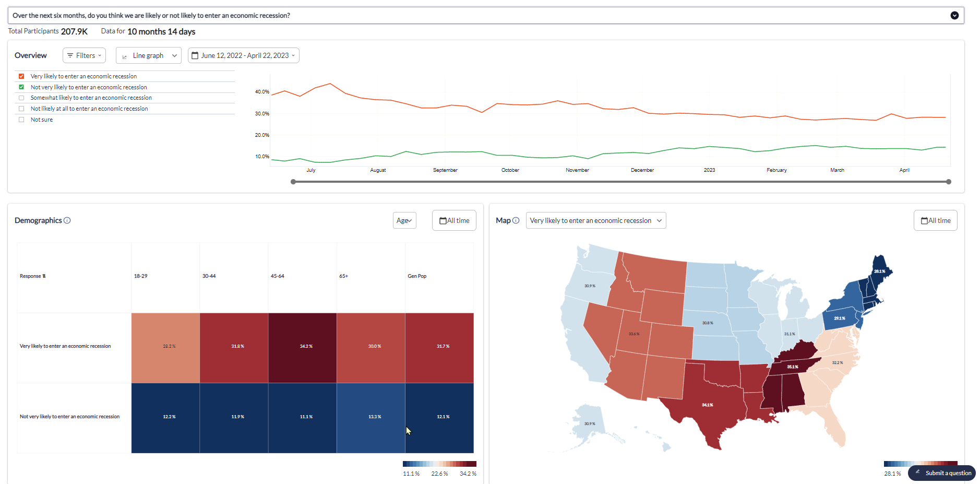Image resolution: width=980 pixels, height=484 pixels.
Task: Enable the Somewhat likely recession checkbox
Action: 21,98
